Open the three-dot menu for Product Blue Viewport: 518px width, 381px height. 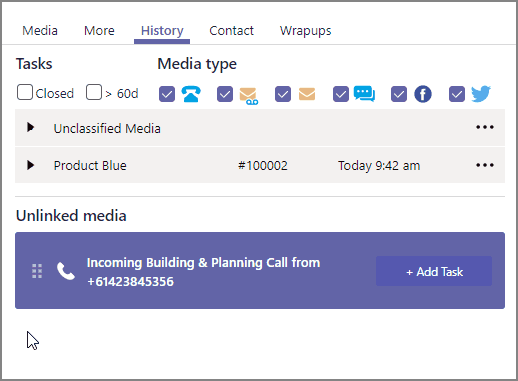click(x=485, y=165)
